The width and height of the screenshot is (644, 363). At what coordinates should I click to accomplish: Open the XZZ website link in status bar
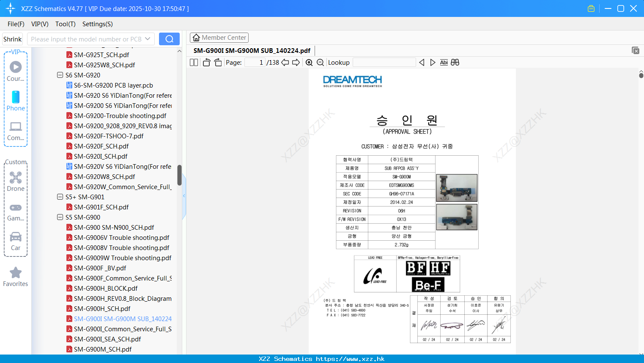(x=350, y=359)
